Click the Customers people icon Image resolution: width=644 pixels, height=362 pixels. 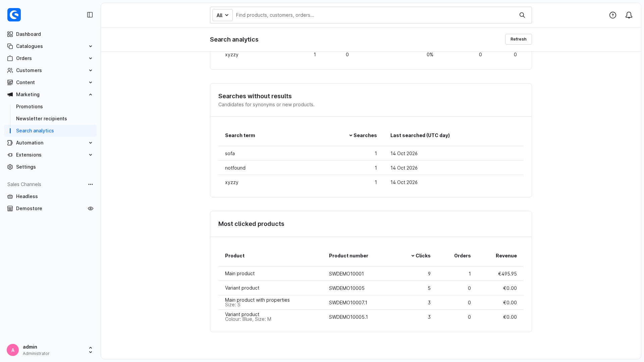pyautogui.click(x=10, y=70)
